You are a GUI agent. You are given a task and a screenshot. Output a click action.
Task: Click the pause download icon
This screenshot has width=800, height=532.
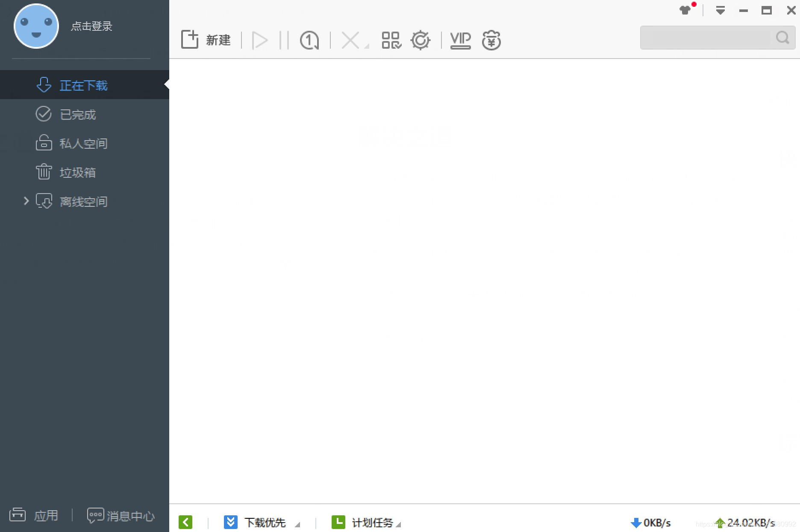[x=284, y=41]
